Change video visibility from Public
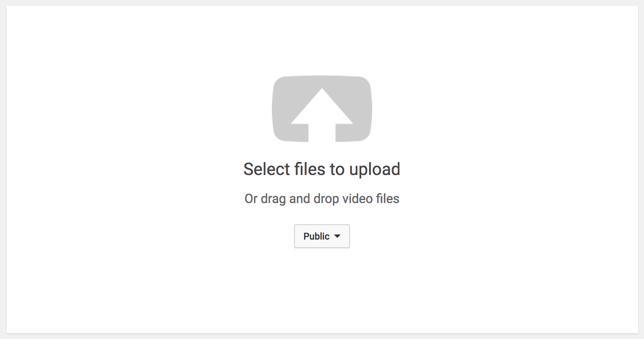This screenshot has width=644, height=339. click(x=322, y=236)
